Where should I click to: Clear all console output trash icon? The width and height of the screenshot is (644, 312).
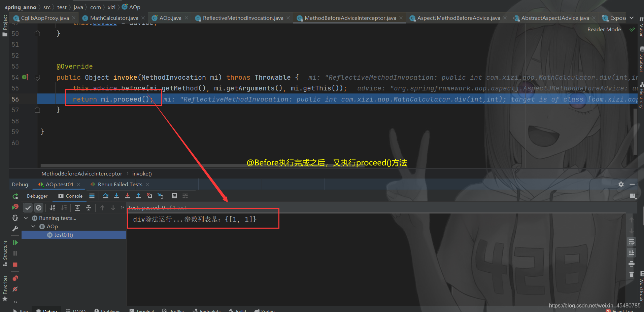coord(632,274)
